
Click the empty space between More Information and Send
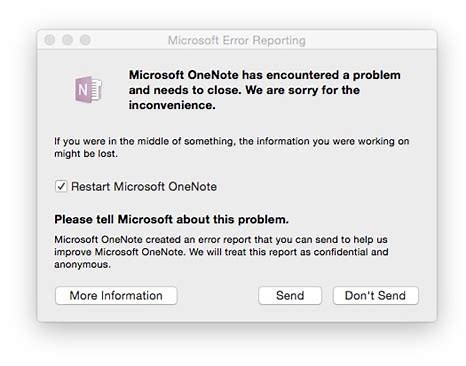tap(218, 296)
